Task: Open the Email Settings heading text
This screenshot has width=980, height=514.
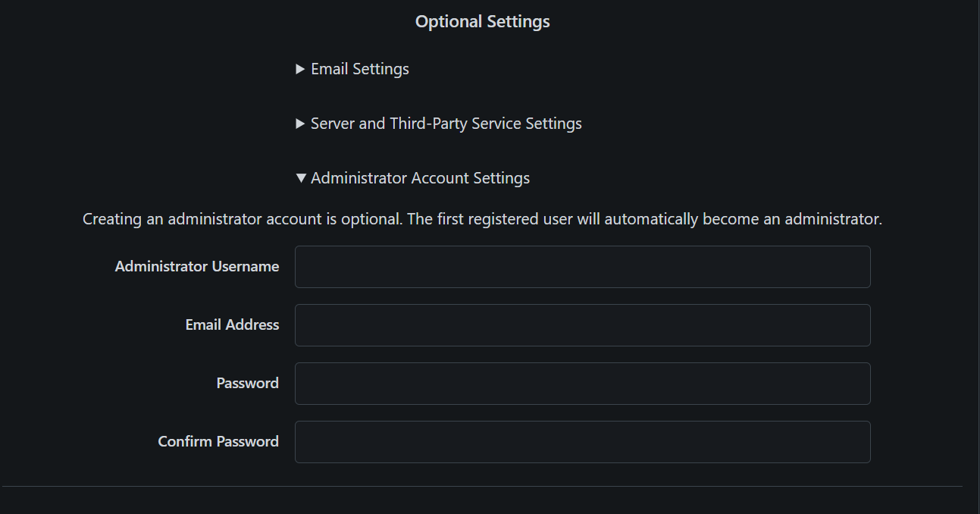Action: tap(360, 68)
